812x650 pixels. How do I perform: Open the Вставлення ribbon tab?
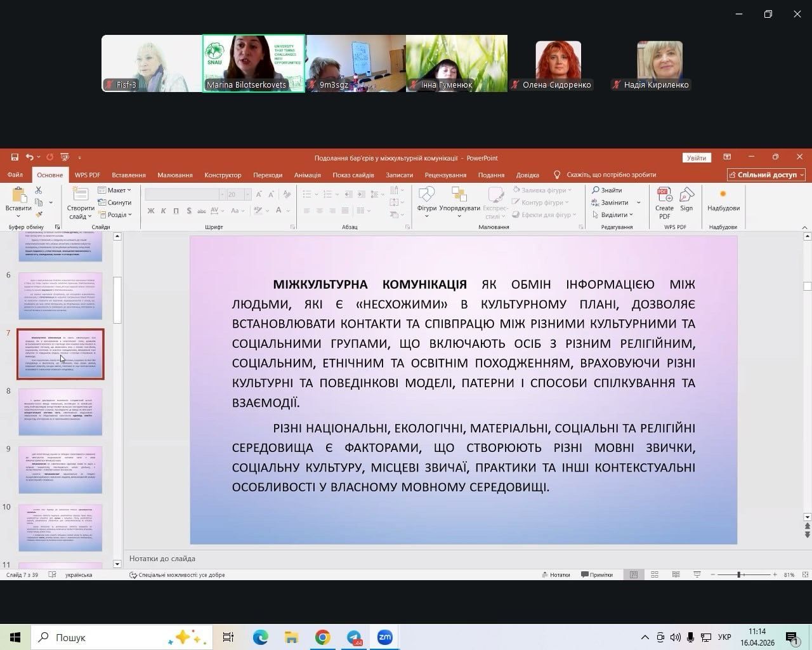(x=129, y=175)
